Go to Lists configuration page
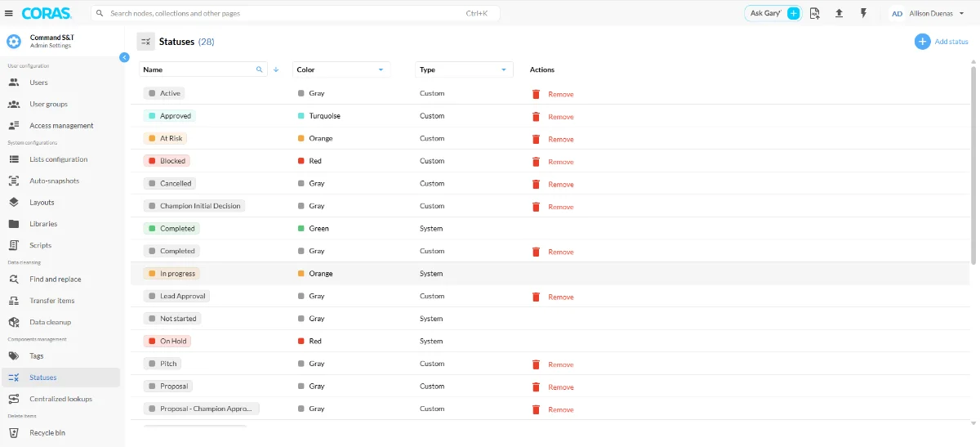The width and height of the screenshot is (980, 447). (58, 159)
